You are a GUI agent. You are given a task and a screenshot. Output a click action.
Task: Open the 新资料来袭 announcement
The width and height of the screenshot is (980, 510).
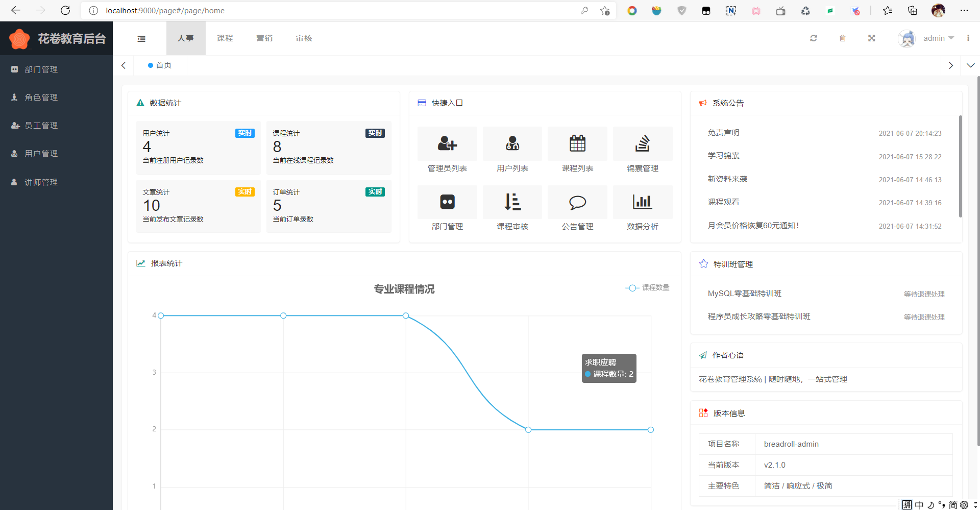coord(727,179)
